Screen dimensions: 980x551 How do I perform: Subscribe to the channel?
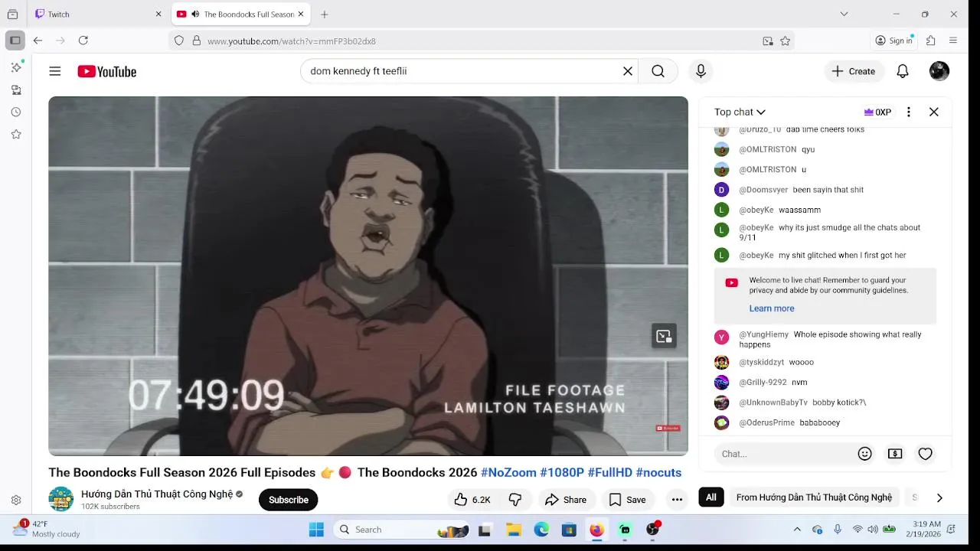(288, 500)
